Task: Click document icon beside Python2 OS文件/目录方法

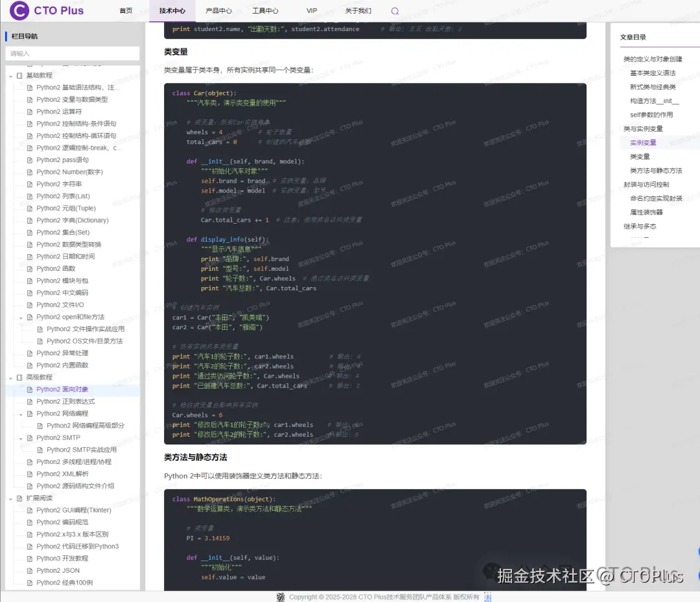Action: pyautogui.click(x=40, y=341)
